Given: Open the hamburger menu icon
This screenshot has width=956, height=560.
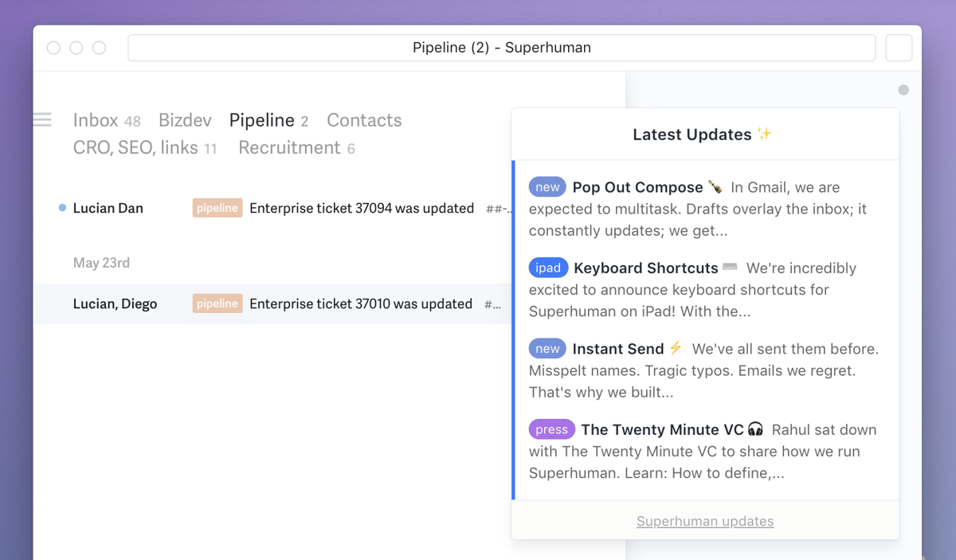Looking at the screenshot, I should [42, 120].
